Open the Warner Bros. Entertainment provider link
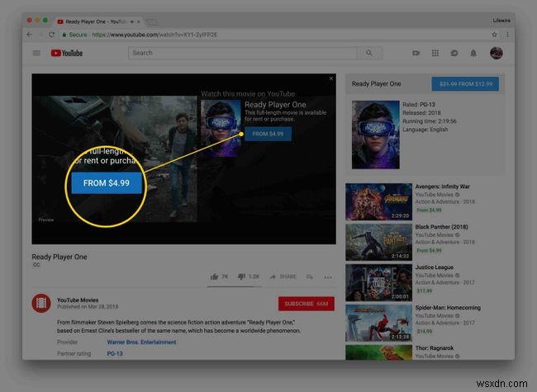The height and width of the screenshot is (392, 537). (141, 342)
